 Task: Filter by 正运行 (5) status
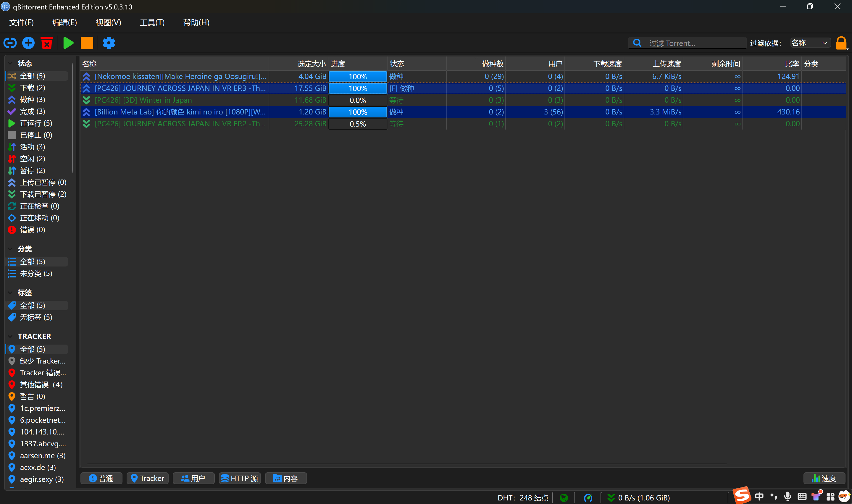pos(37,123)
